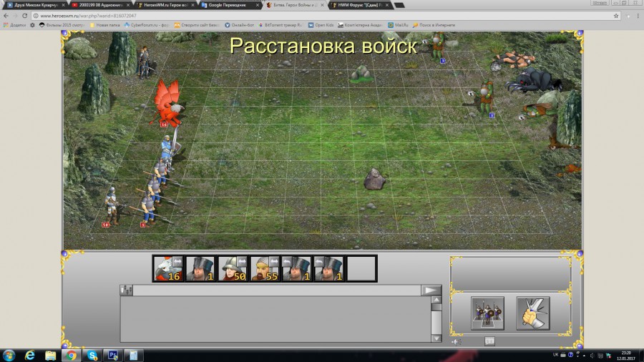Close the YouTube audiobook tab

(x=128, y=5)
